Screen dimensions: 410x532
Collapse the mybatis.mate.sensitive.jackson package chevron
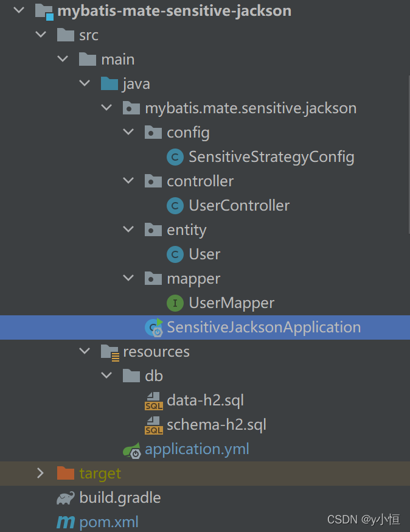(106, 108)
